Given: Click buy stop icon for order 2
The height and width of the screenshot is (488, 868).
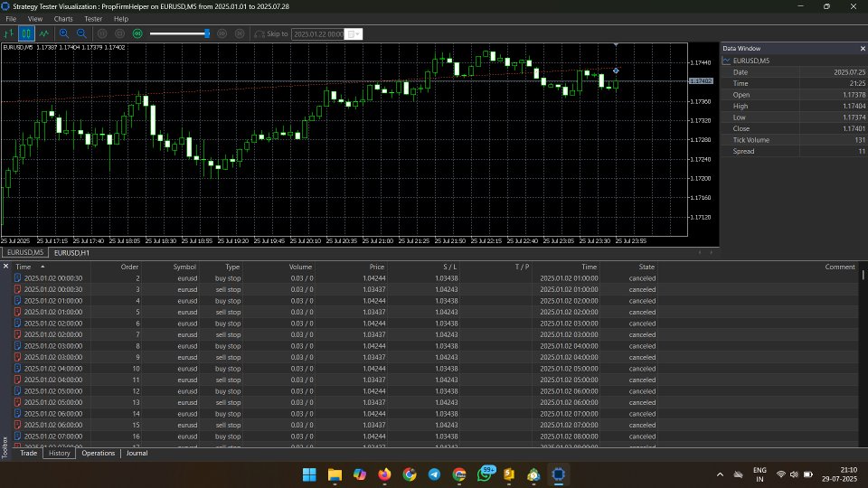Looking at the screenshot, I should pyautogui.click(x=18, y=278).
